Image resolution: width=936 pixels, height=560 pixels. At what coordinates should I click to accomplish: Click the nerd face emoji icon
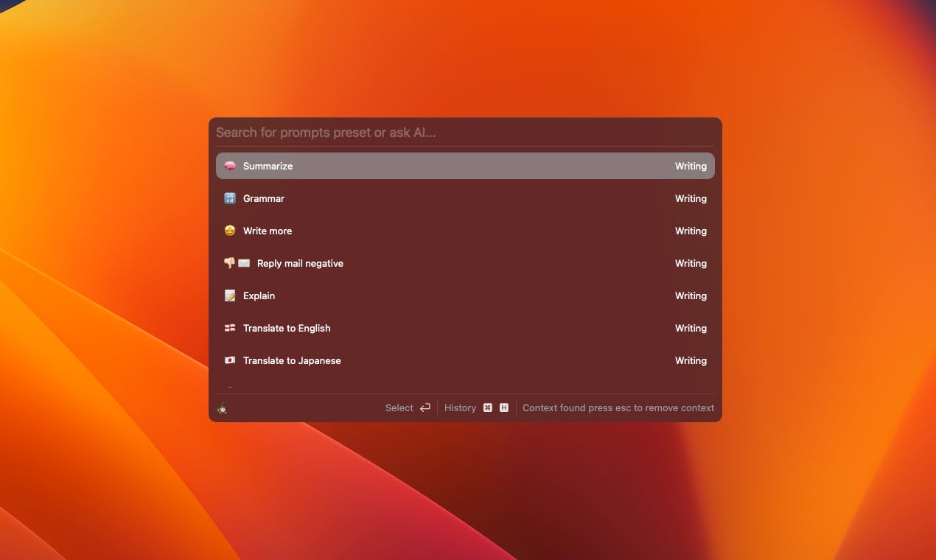click(230, 231)
